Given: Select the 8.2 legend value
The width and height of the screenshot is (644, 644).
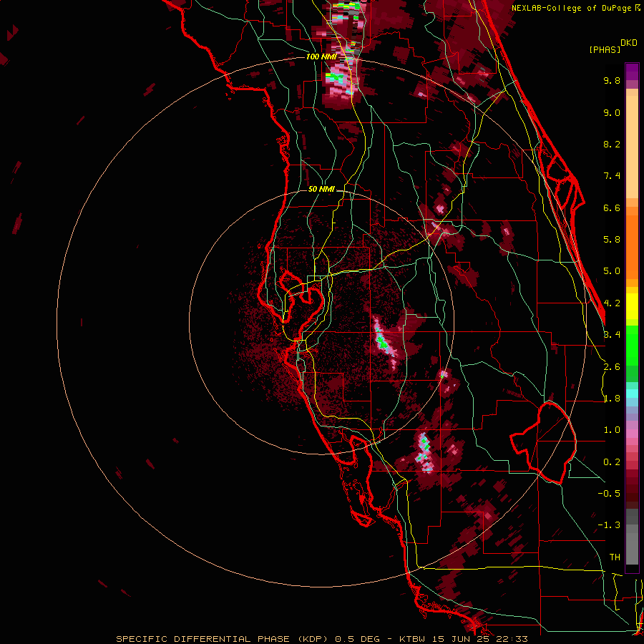Looking at the screenshot, I should click(612, 144).
